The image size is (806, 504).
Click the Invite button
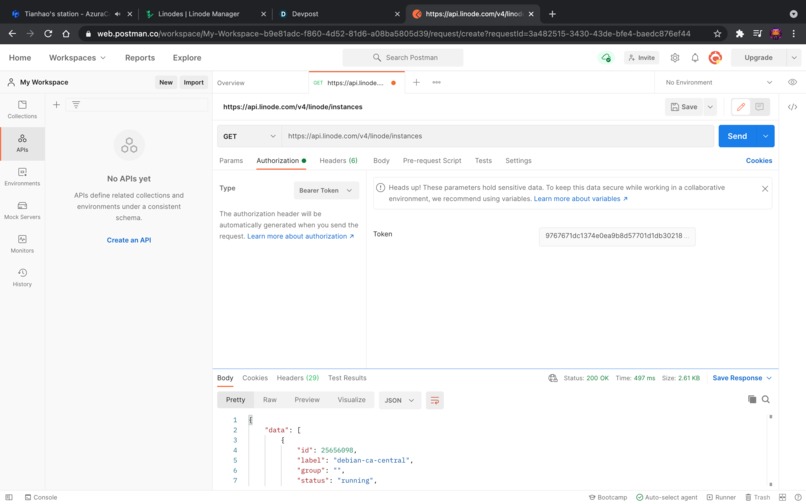pos(642,58)
